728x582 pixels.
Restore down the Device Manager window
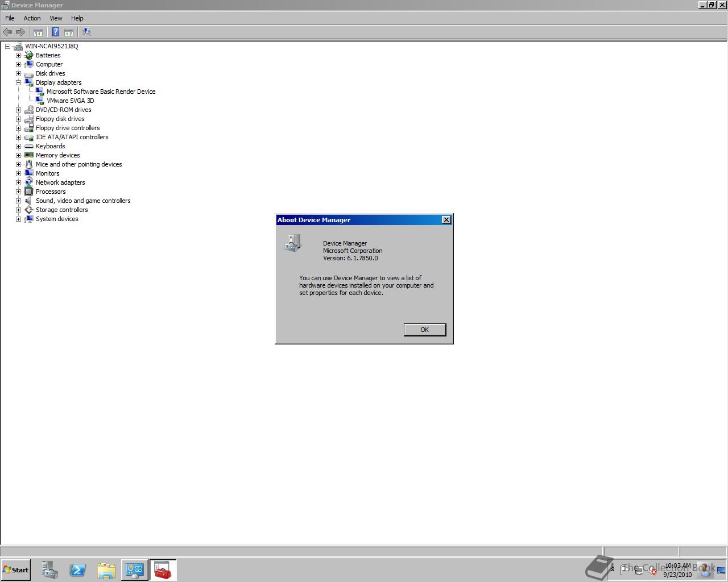point(712,5)
